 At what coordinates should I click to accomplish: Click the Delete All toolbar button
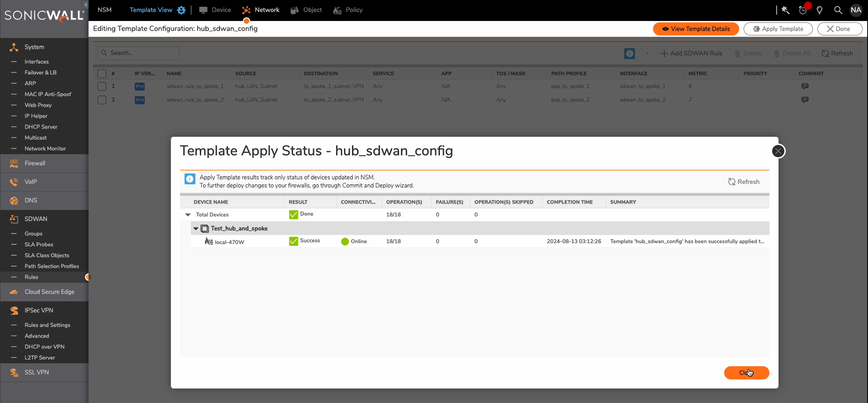click(x=792, y=54)
